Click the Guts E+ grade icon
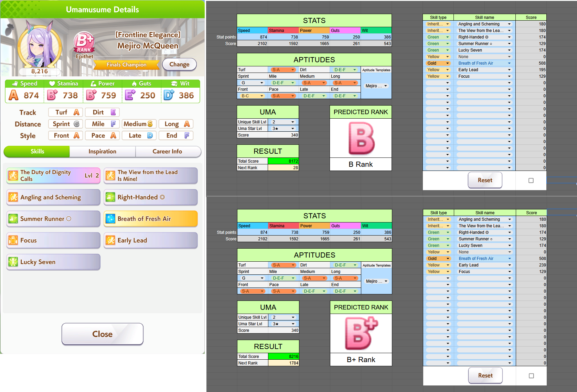 point(130,95)
